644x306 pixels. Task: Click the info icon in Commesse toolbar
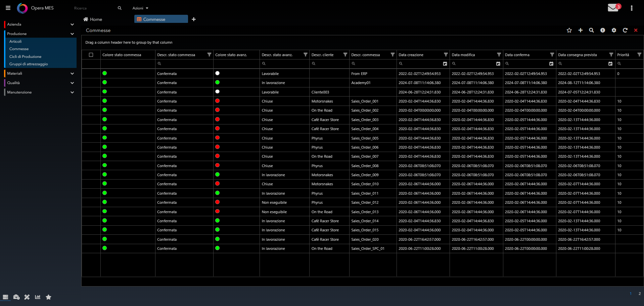click(603, 30)
